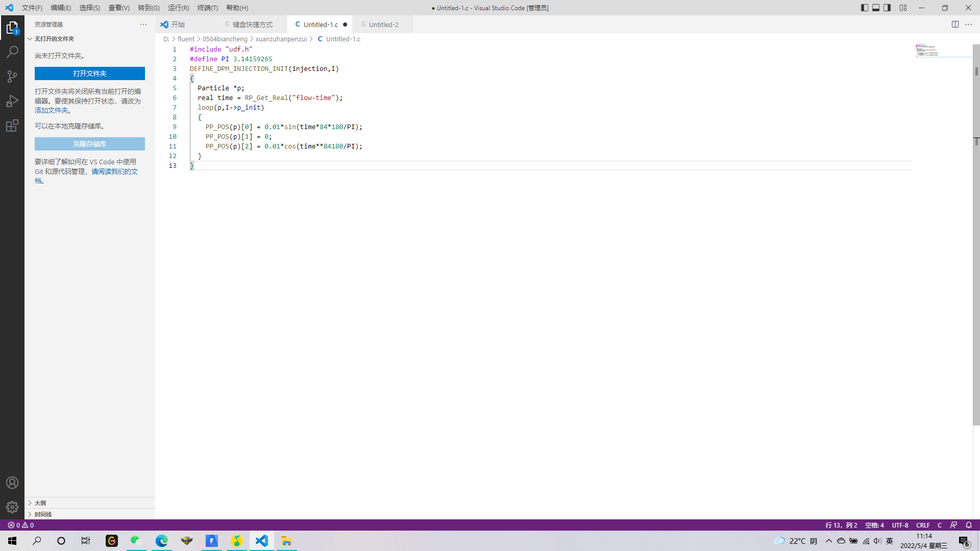Open the 终端(T) menu
The width and height of the screenshot is (980, 551).
click(207, 8)
